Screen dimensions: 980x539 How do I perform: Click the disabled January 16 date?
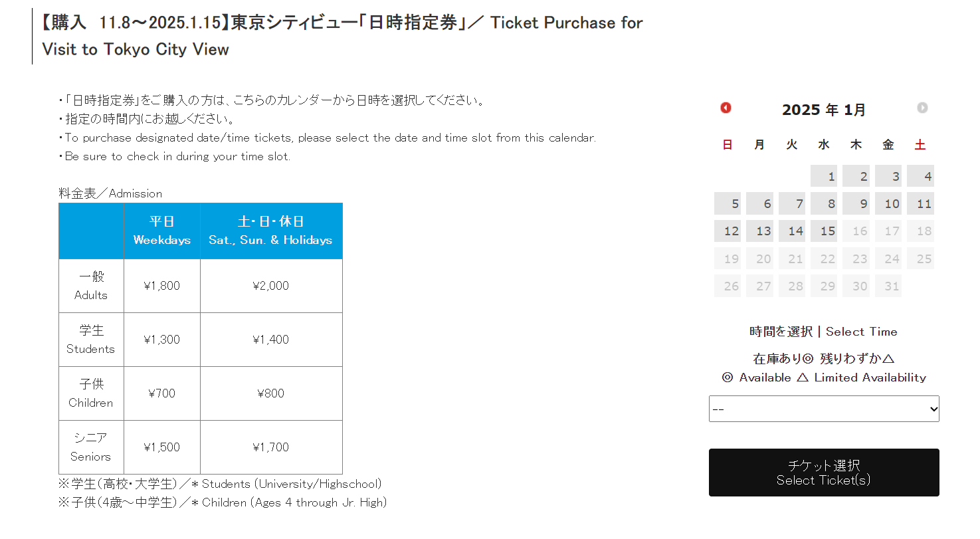coord(856,231)
